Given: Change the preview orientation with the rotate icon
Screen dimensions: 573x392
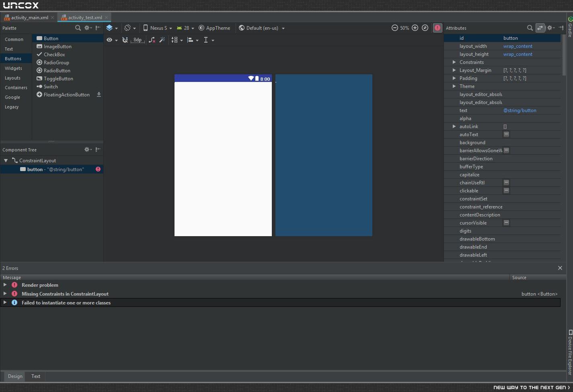Looking at the screenshot, I should pos(130,28).
